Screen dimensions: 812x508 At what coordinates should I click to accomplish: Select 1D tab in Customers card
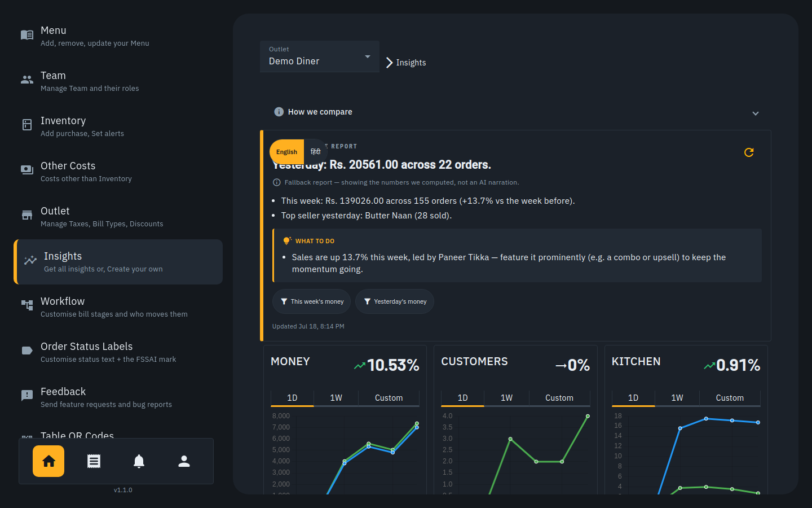pos(462,398)
